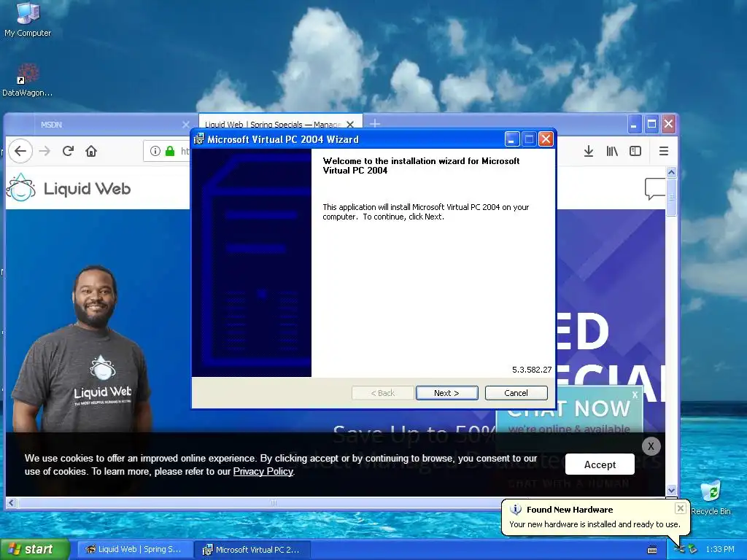Click the new hardware tray icon
The height and width of the screenshot is (560, 747).
[681, 550]
